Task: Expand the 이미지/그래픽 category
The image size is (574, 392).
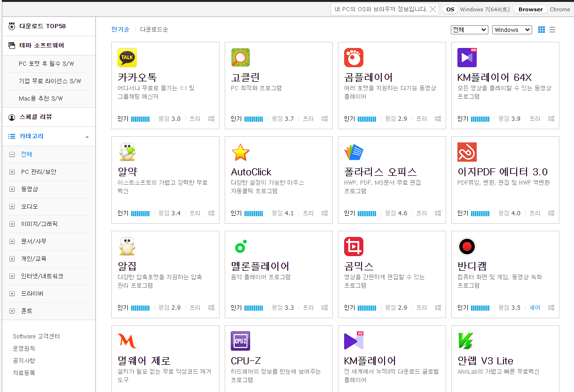Action: pos(12,224)
